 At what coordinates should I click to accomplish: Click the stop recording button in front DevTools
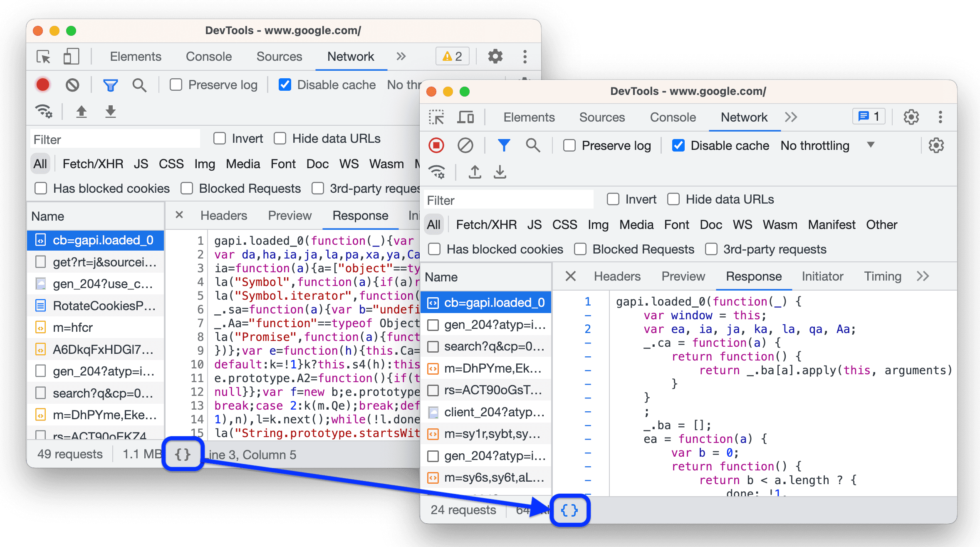(436, 146)
